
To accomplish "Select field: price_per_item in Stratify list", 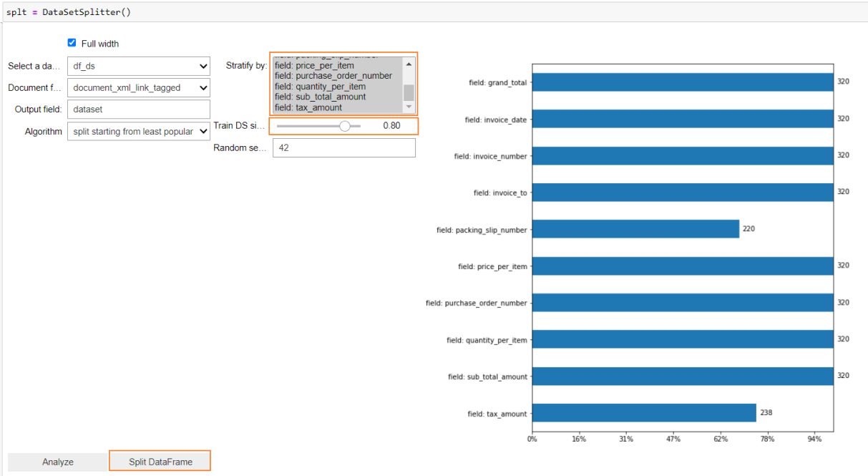I will coord(338,66).
